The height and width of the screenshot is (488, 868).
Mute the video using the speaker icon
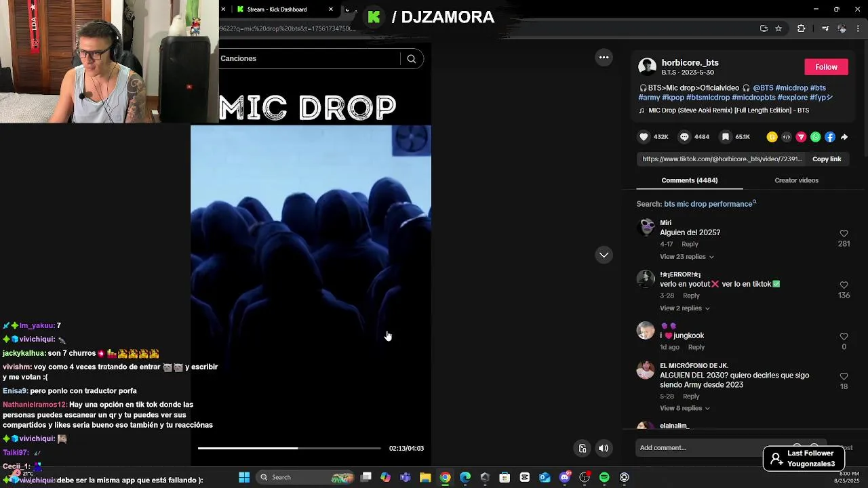(x=604, y=448)
